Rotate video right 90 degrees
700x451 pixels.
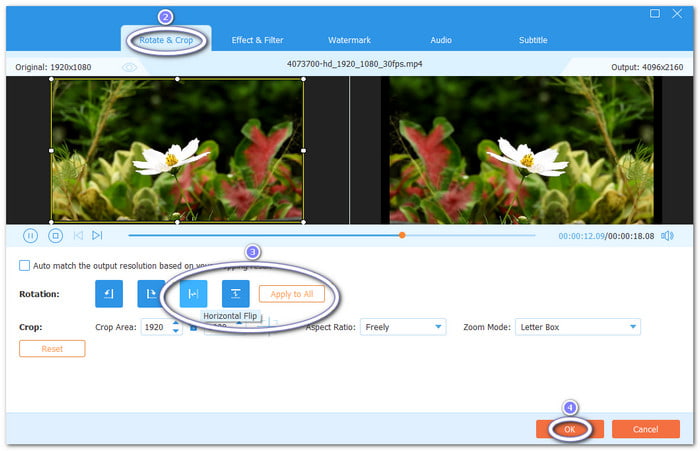[151, 294]
